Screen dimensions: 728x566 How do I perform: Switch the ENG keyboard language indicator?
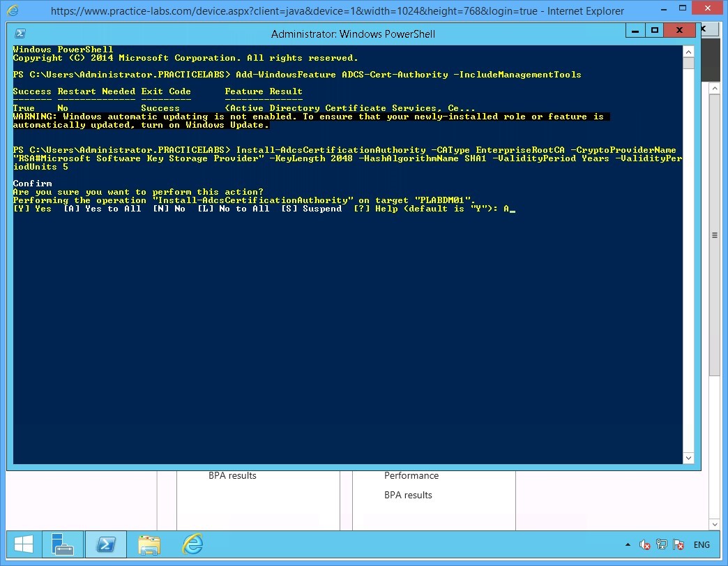coord(701,544)
